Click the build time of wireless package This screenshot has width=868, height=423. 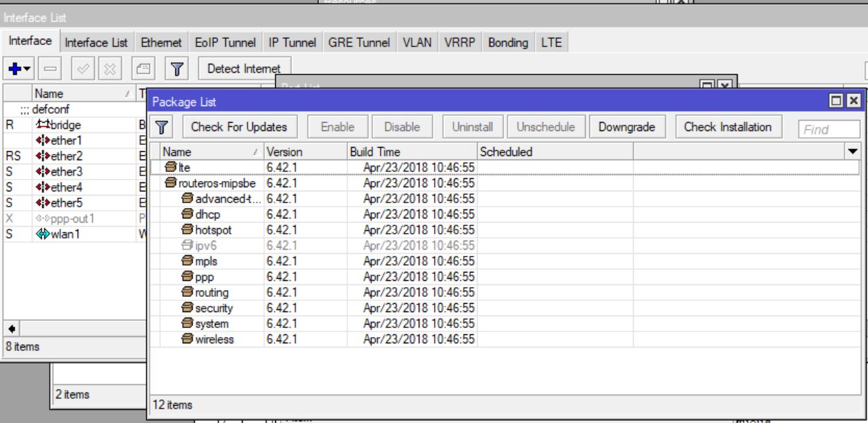(x=419, y=339)
